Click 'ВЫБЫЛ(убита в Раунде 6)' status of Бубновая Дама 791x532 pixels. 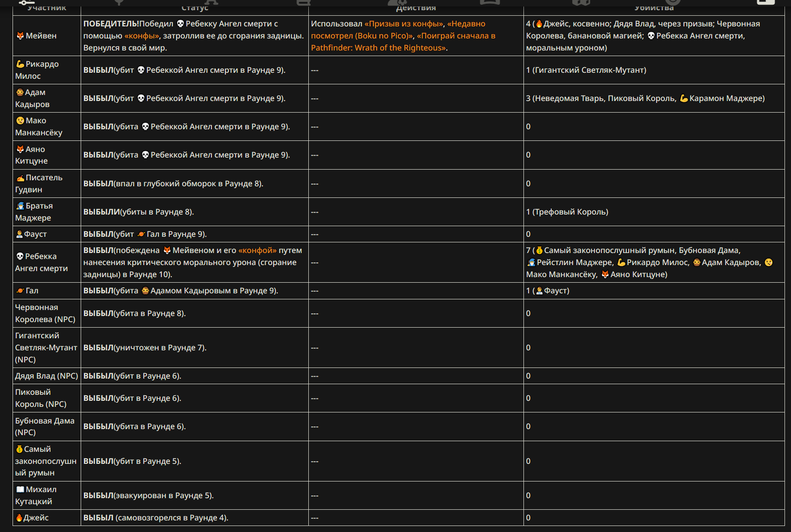(195, 426)
